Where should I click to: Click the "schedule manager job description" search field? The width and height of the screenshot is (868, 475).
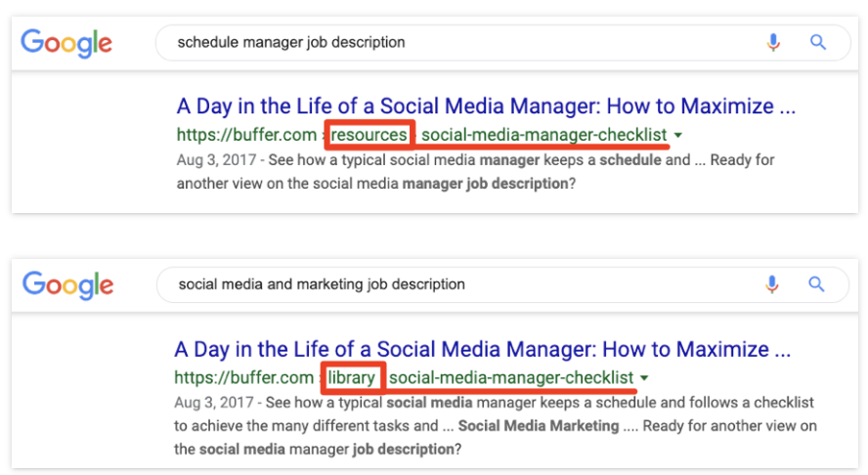(x=459, y=42)
